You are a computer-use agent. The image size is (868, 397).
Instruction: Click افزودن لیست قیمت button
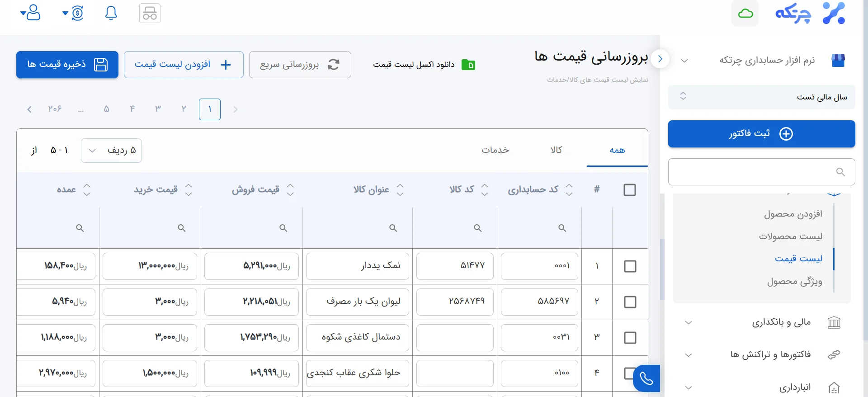(x=184, y=65)
